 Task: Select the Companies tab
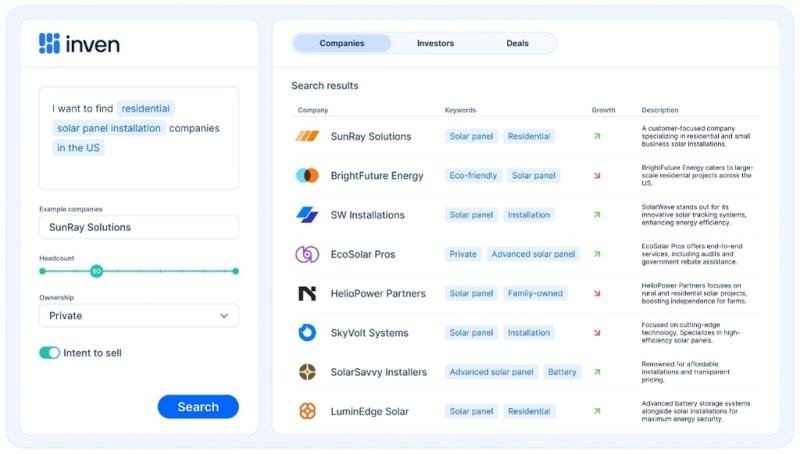coord(342,43)
